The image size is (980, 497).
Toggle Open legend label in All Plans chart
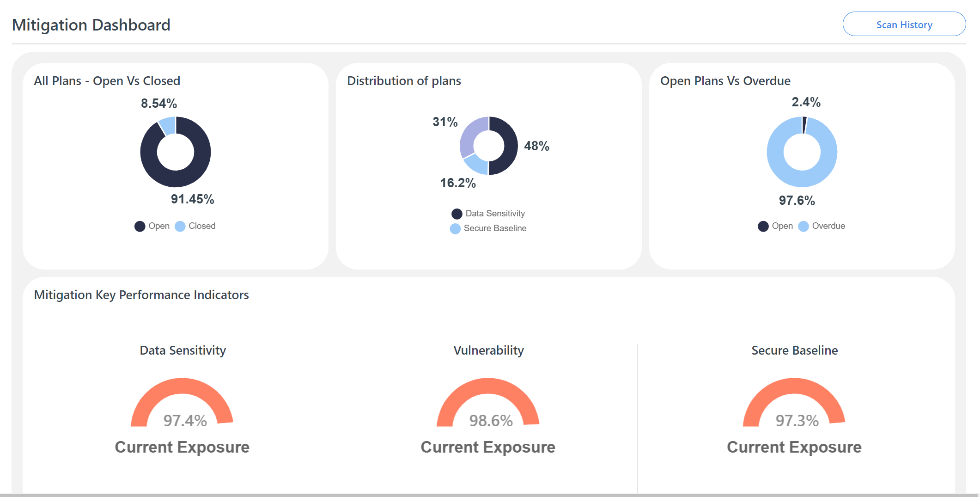point(159,226)
